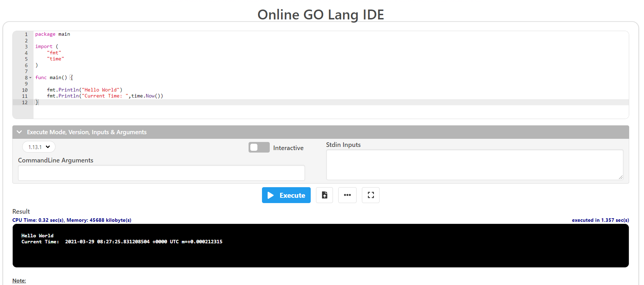Image resolution: width=644 pixels, height=285 pixels.
Task: Click the 'Note:' label below the result
Action: pos(19,280)
